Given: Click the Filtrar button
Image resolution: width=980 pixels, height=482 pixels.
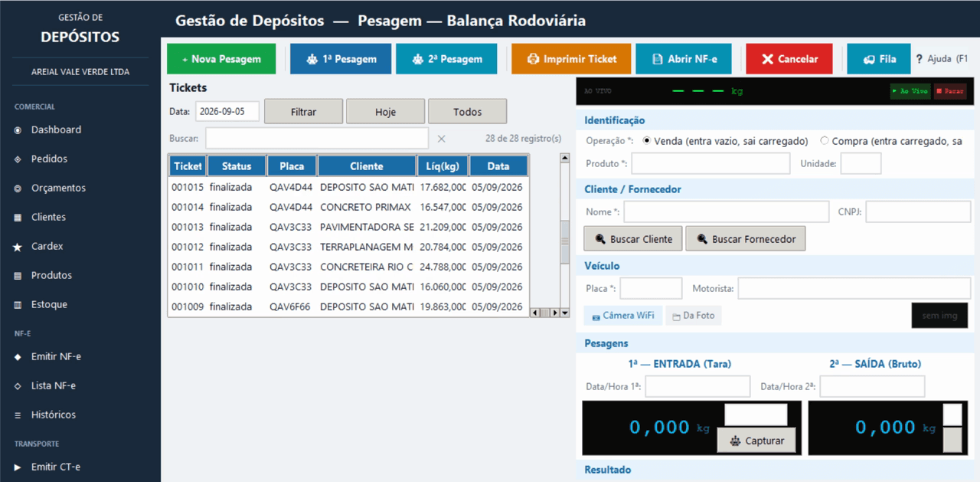Looking at the screenshot, I should [x=304, y=112].
